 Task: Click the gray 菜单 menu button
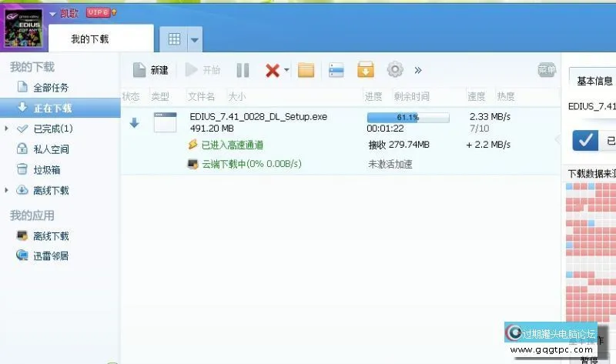(x=547, y=70)
